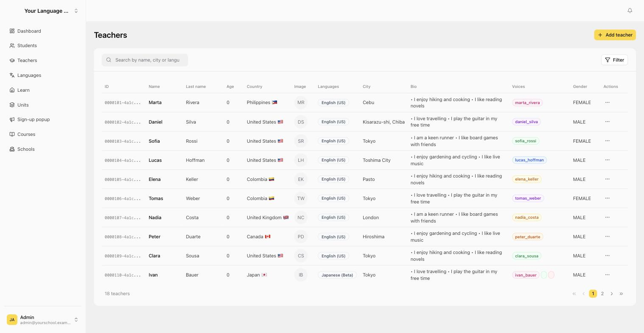Click the Hiroshima city cell

coord(373,237)
